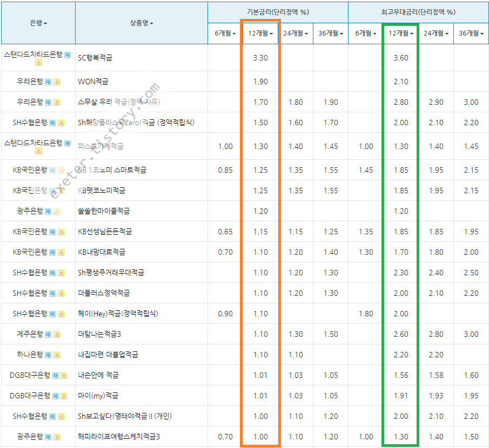Select the 0.85 six-month base rate
Image resolution: width=489 pixels, height=448 pixels.
point(225,171)
